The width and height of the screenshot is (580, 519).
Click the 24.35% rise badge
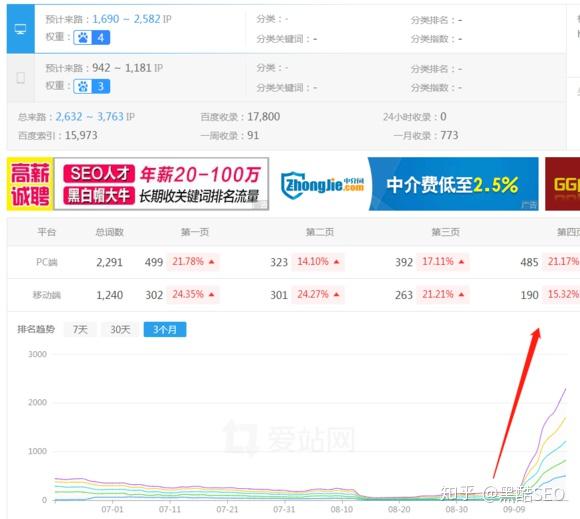(x=193, y=294)
